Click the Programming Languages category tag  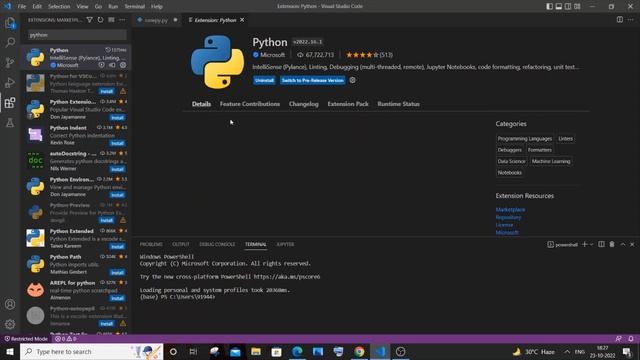pyautogui.click(x=524, y=138)
